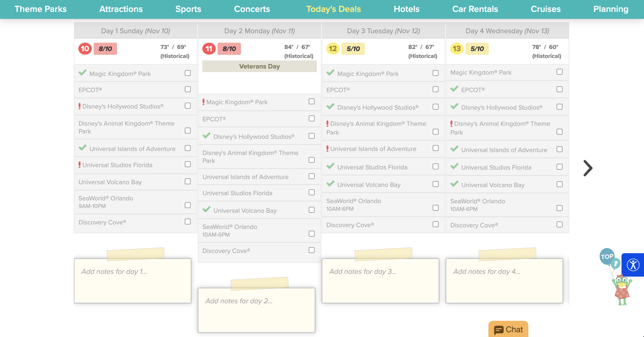Click the accessibility icon button

[x=633, y=265]
